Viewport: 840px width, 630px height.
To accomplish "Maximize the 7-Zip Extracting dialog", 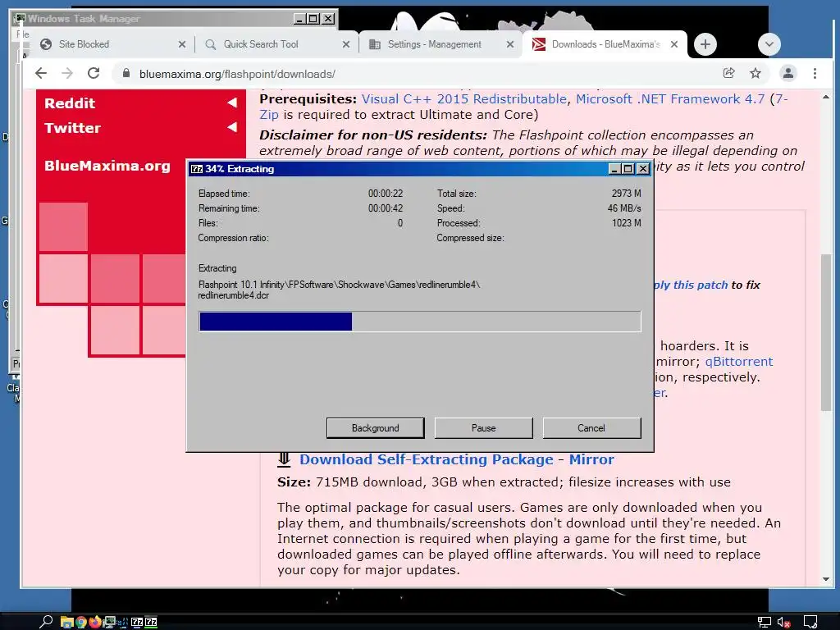I will pyautogui.click(x=628, y=169).
